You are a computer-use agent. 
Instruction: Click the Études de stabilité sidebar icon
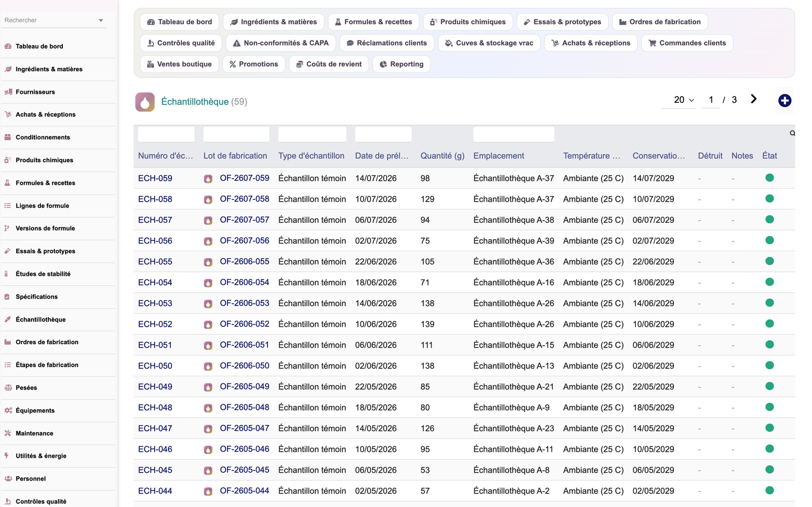tap(8, 273)
